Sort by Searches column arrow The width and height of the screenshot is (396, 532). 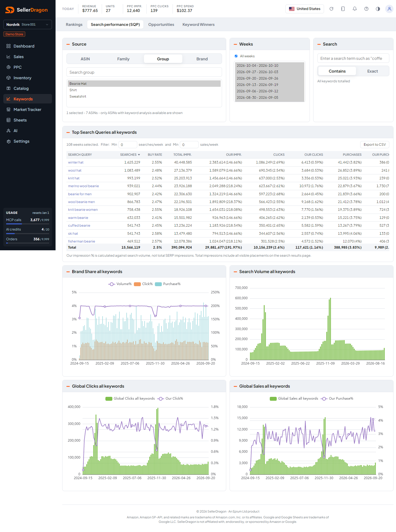point(139,155)
